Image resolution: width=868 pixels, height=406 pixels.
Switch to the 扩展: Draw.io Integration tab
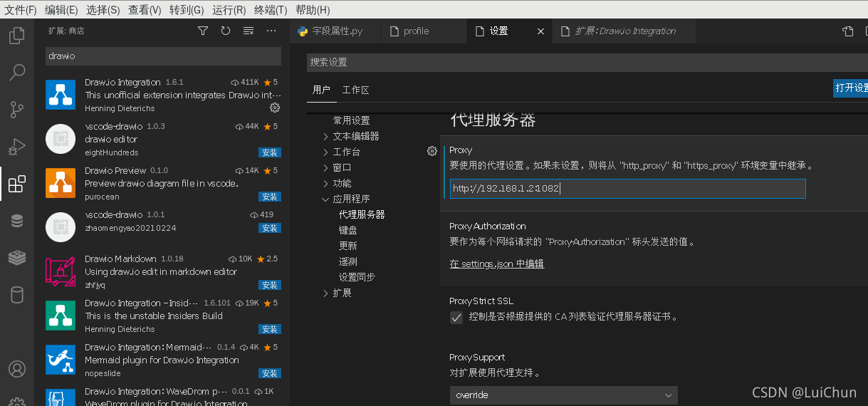[624, 31]
